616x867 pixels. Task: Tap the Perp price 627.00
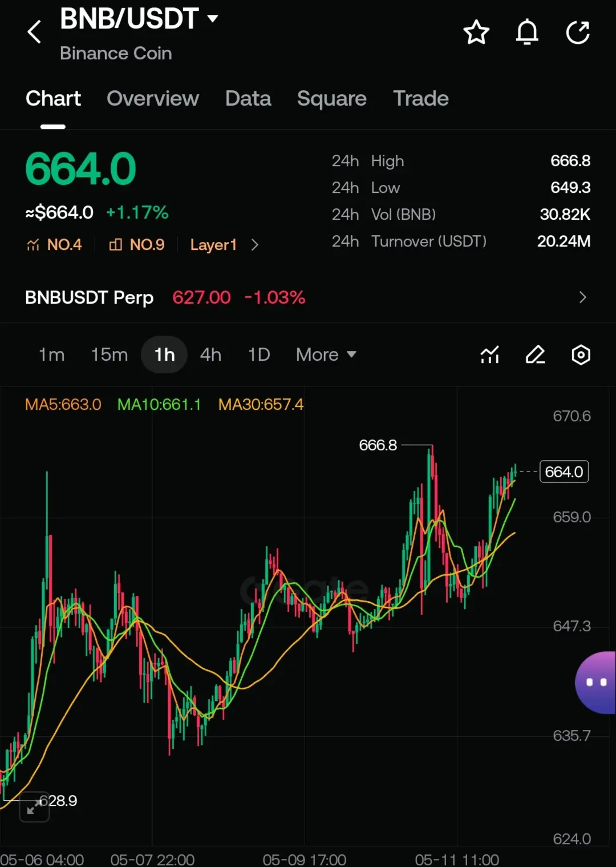201,297
